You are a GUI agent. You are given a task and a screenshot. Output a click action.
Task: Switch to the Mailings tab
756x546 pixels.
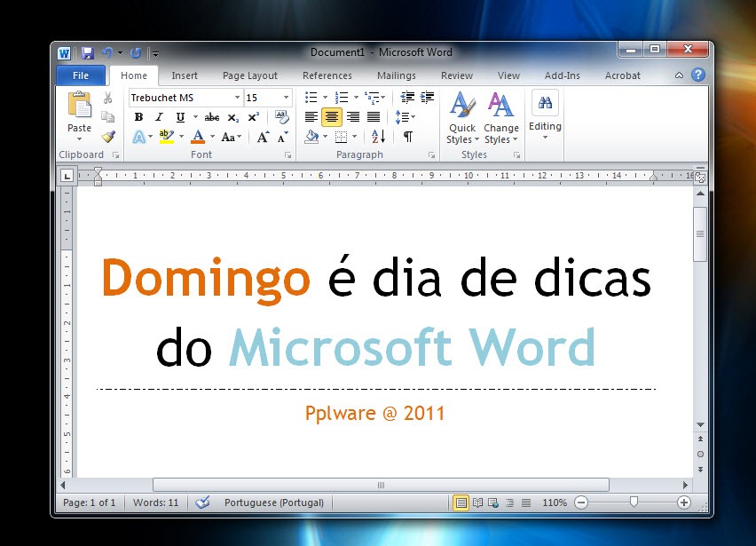[x=397, y=75]
